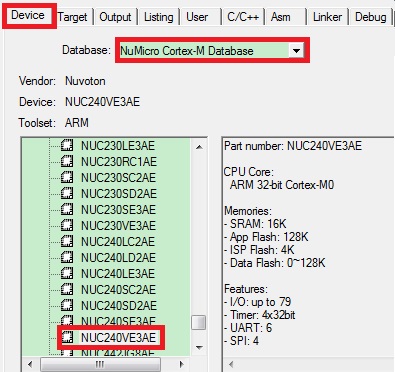Viewport: 395px width, 372px height.
Task: Click the chip icon beside NUC230LE3AE
Action: [67, 146]
